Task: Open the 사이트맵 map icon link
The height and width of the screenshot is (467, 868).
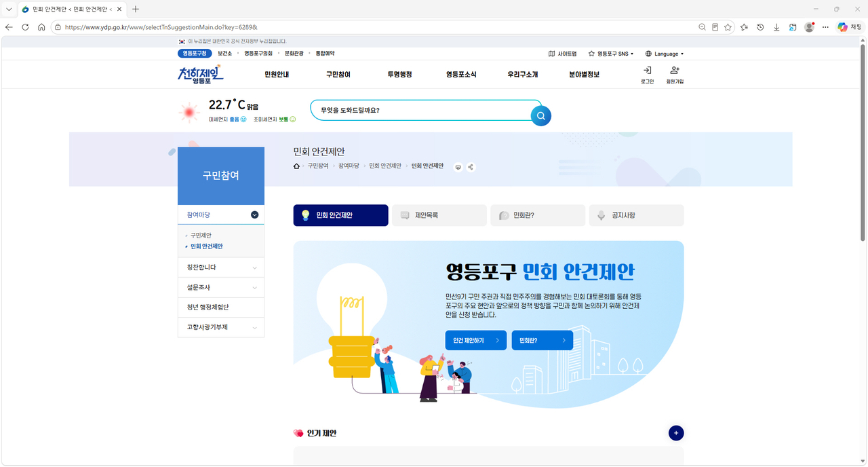Action: (562, 54)
